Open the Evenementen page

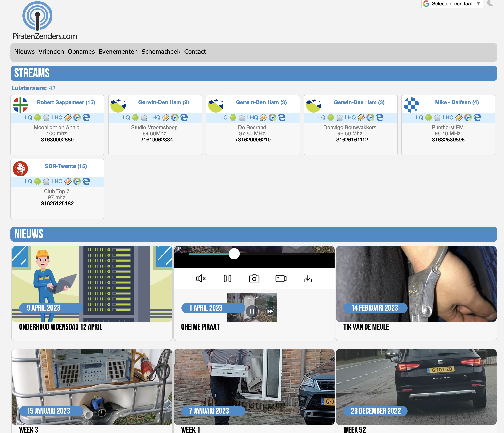pyautogui.click(x=118, y=52)
